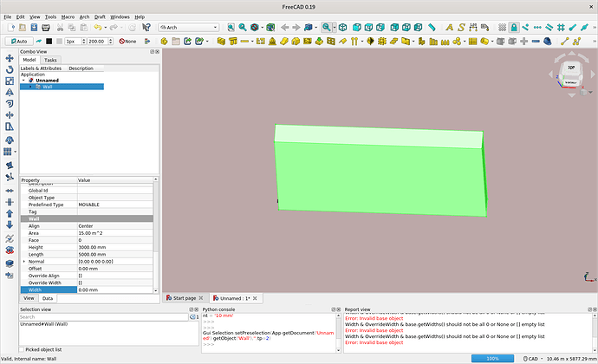Toggle the Draft grid snap icon

[503, 28]
